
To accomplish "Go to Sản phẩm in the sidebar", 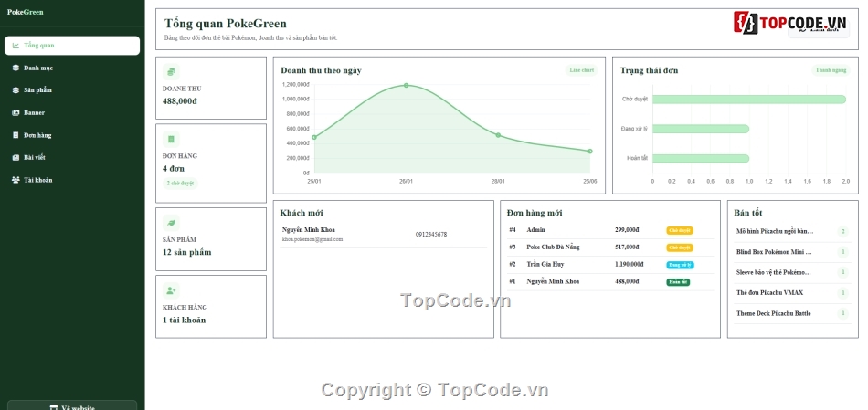I will (72, 90).
